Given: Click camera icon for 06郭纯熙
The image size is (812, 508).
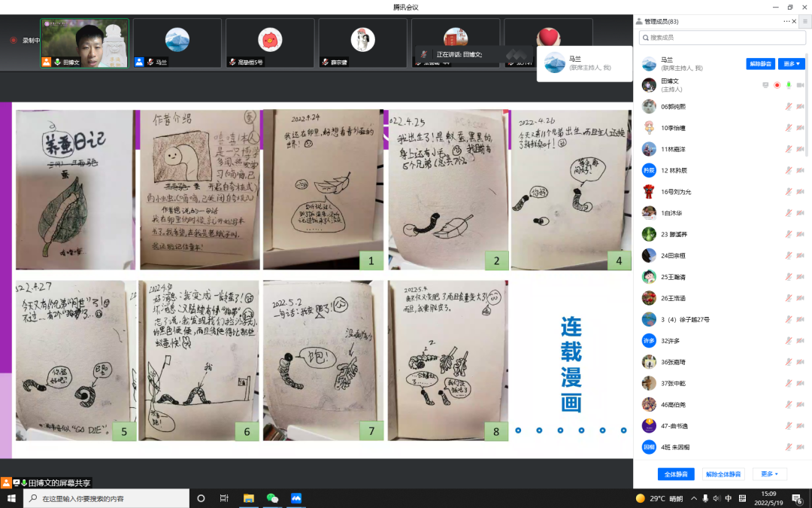Looking at the screenshot, I should tap(800, 106).
